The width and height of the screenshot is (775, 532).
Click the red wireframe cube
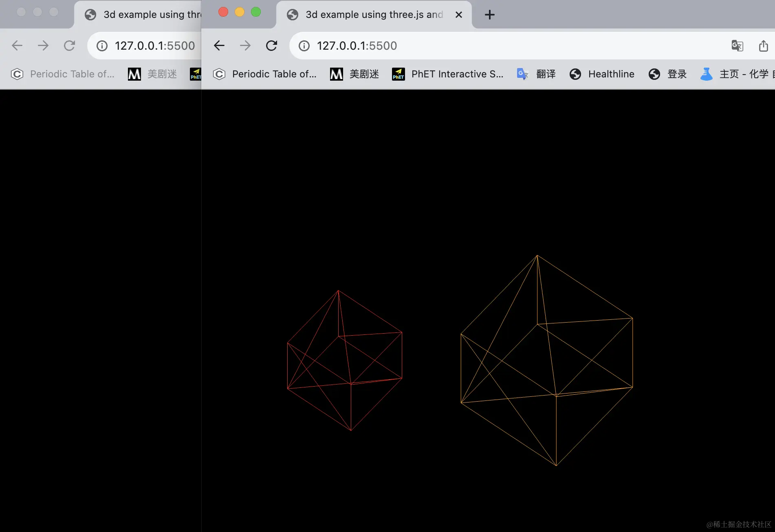coord(345,361)
